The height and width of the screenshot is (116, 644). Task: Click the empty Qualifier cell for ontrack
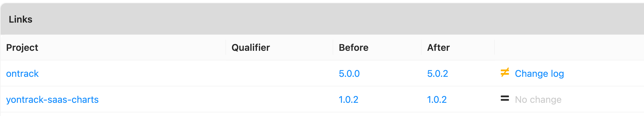tap(279, 73)
